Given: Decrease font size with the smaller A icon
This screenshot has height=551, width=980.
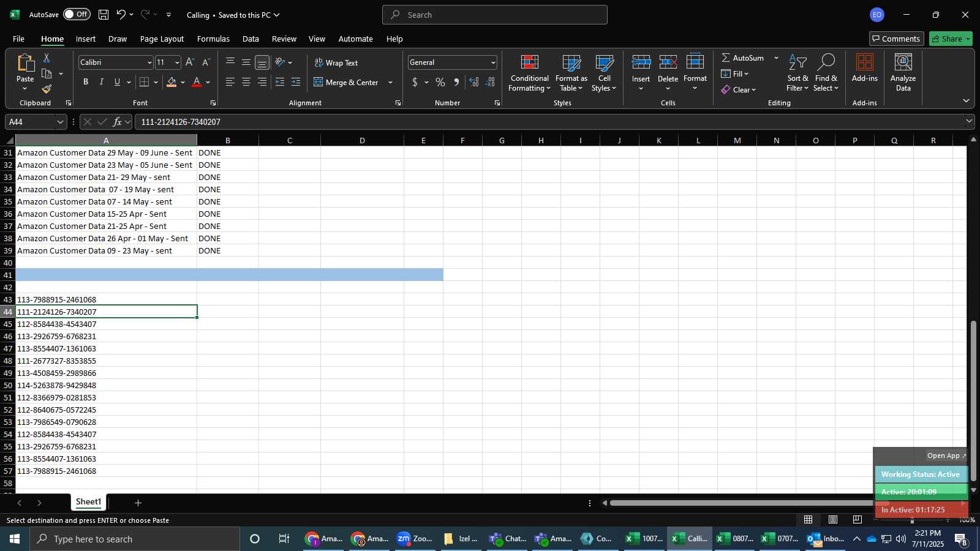Looking at the screenshot, I should [206, 62].
